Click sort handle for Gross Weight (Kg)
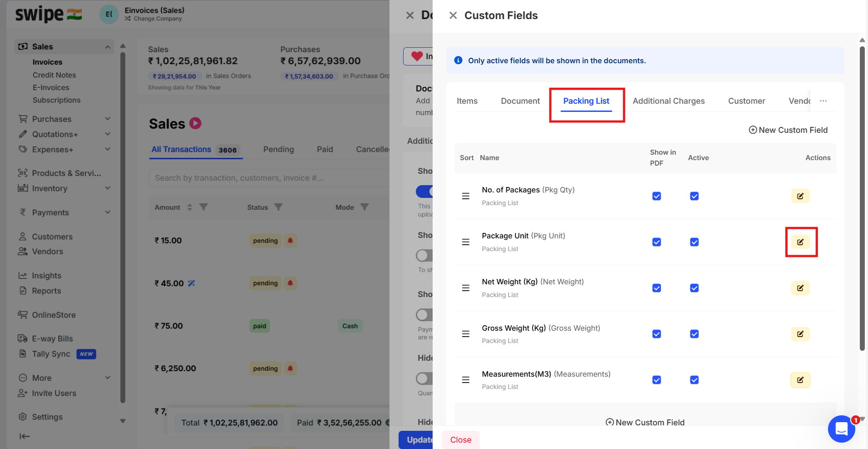This screenshot has height=449, width=868. click(x=465, y=334)
